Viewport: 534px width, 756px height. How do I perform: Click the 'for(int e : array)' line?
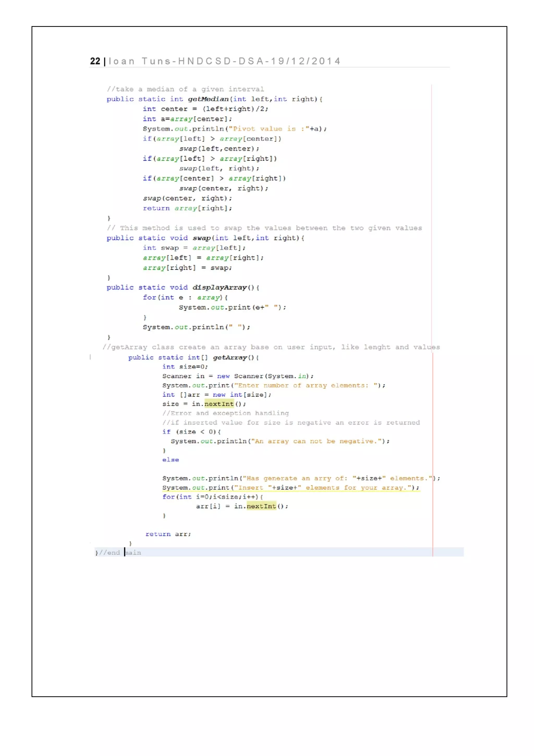pyautogui.click(x=185, y=297)
